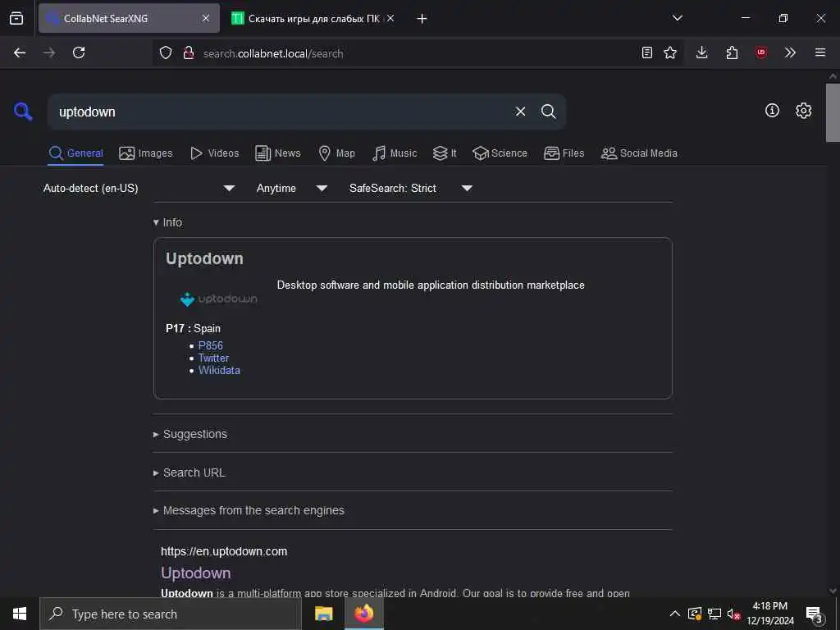
Task: Switch to Social Media category
Action: [639, 153]
